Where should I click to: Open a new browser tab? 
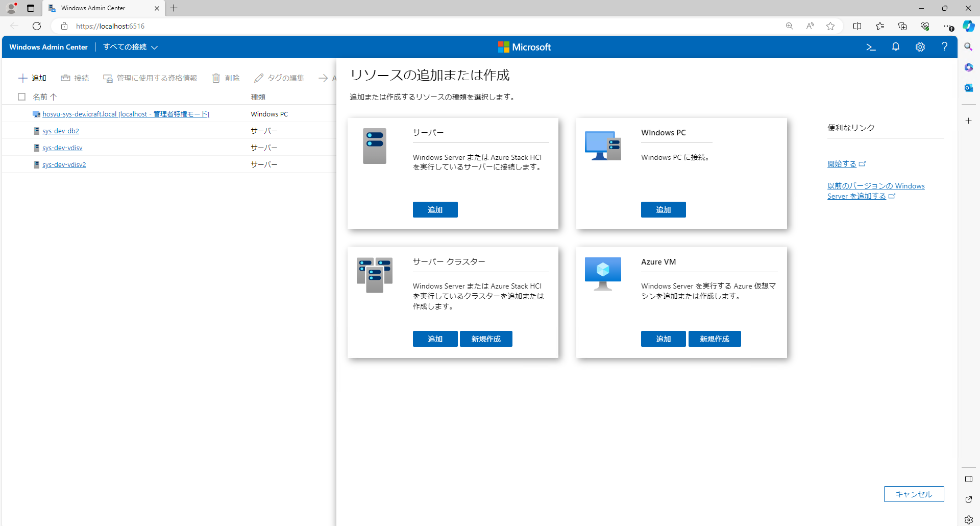174,8
